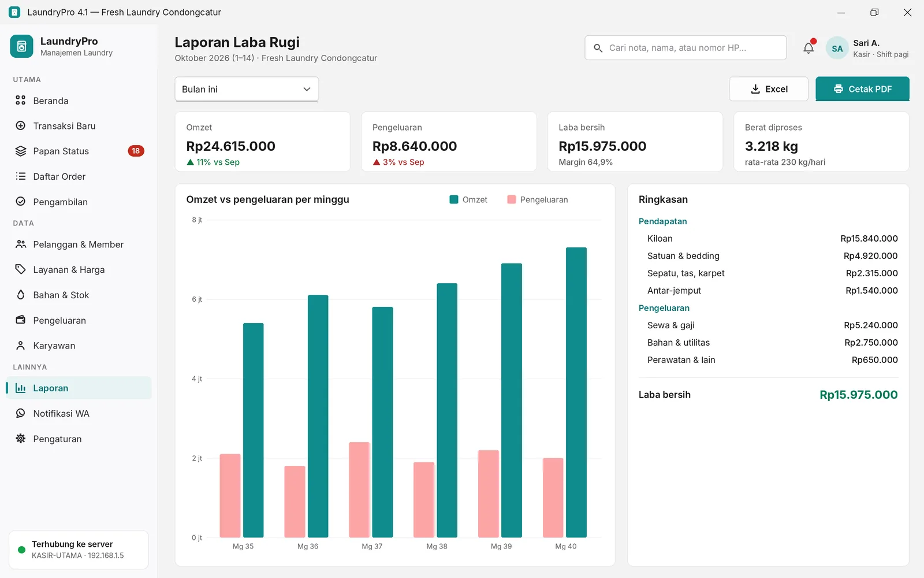
Task: Export report with Excel button
Action: pos(769,89)
